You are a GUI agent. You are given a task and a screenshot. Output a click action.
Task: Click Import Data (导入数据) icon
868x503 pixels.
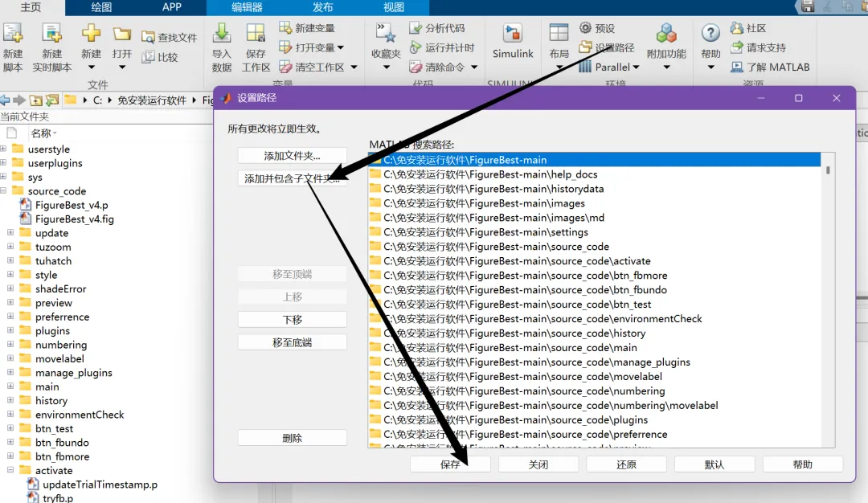(x=222, y=34)
